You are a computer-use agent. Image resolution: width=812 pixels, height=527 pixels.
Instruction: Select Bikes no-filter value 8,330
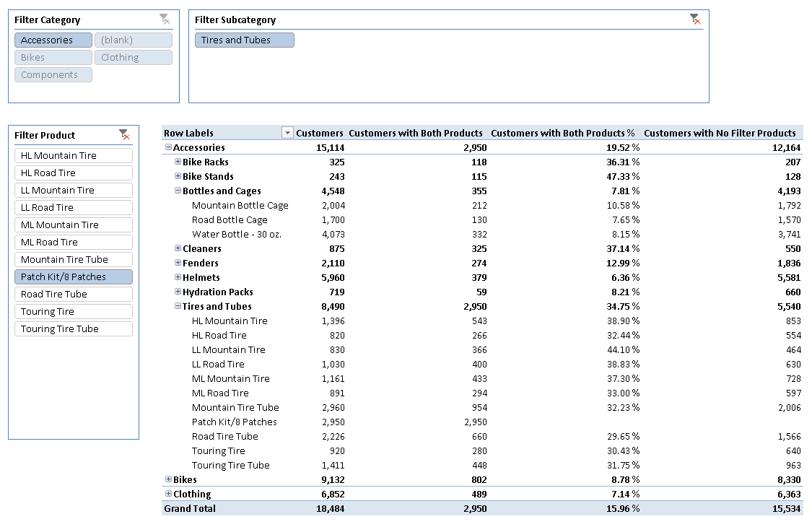789,479
